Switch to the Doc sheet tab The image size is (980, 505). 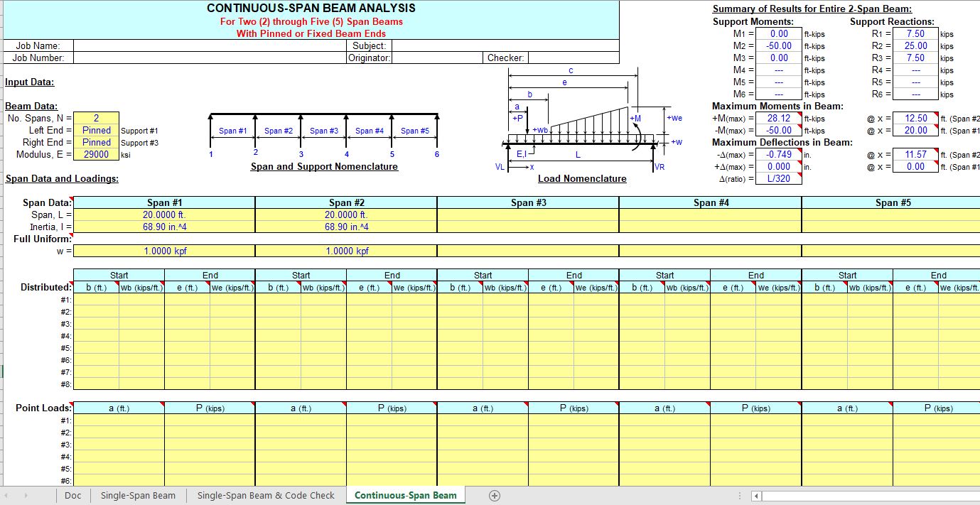(72, 496)
